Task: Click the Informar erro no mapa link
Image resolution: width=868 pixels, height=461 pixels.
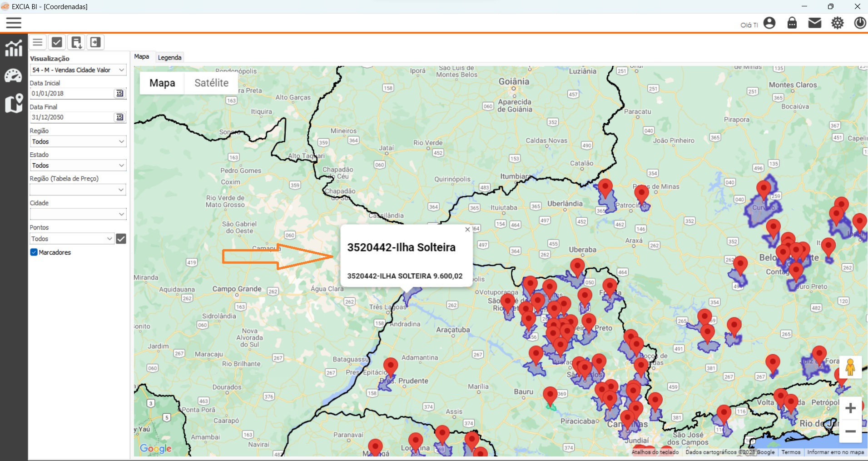Action: (x=835, y=452)
